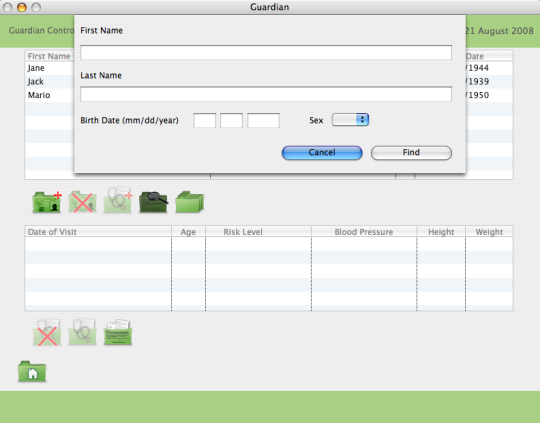The width and height of the screenshot is (540, 423).
Task: Focus the First Name input field
Action: click(266, 52)
